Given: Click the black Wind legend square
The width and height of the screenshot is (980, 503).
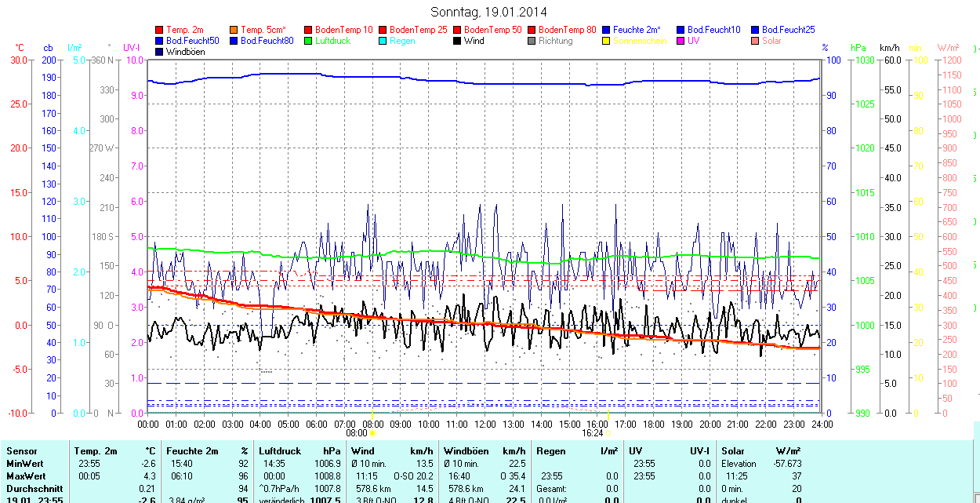Looking at the screenshot, I should tap(458, 41).
